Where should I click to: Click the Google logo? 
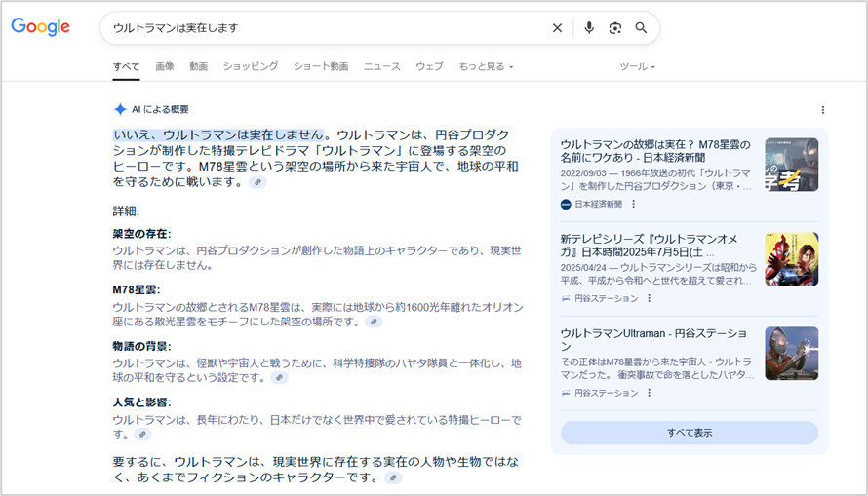pos(40,26)
